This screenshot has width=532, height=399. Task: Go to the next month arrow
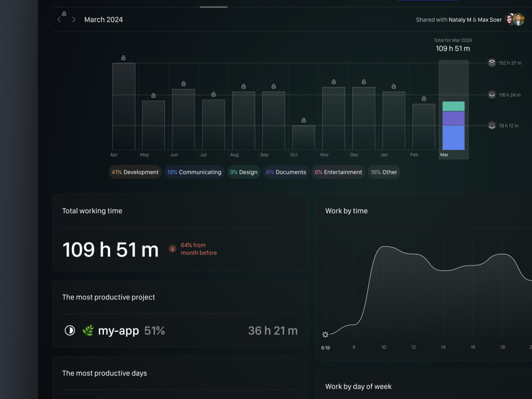coord(73,20)
